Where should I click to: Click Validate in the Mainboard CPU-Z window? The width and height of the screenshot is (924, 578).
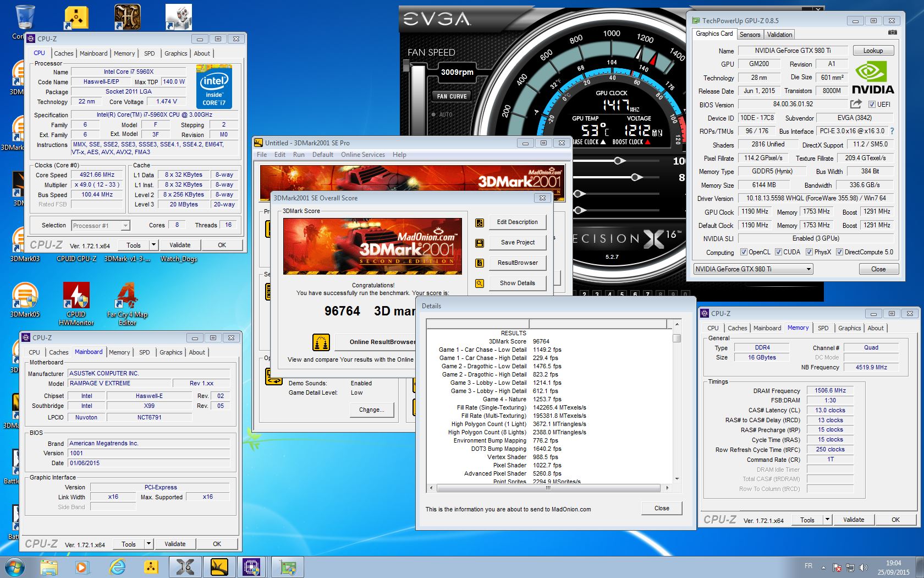tap(175, 544)
